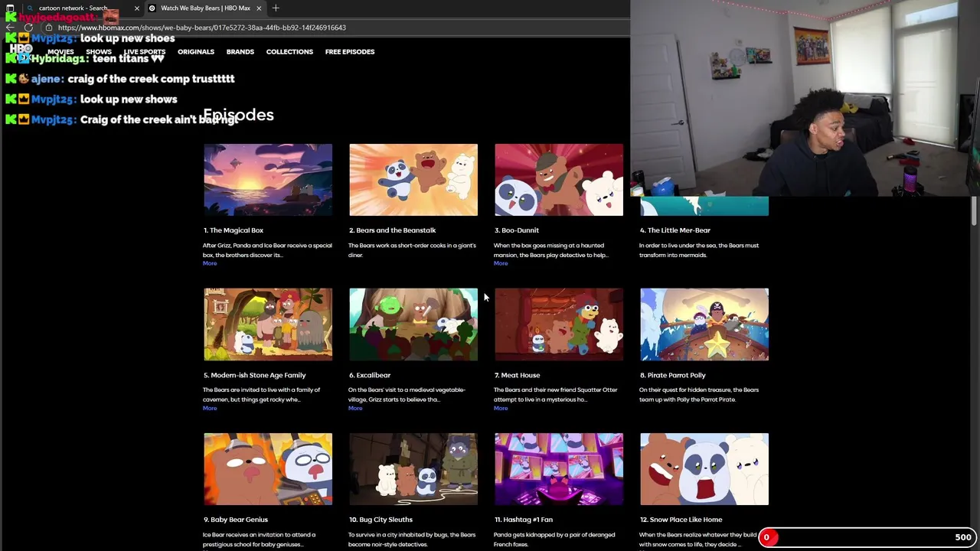Click title 6. Excalibear
This screenshot has height=551, width=980.
[370, 375]
